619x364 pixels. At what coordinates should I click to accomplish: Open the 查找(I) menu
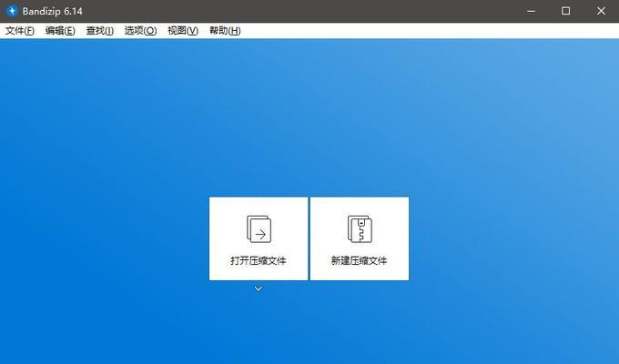coord(100,31)
